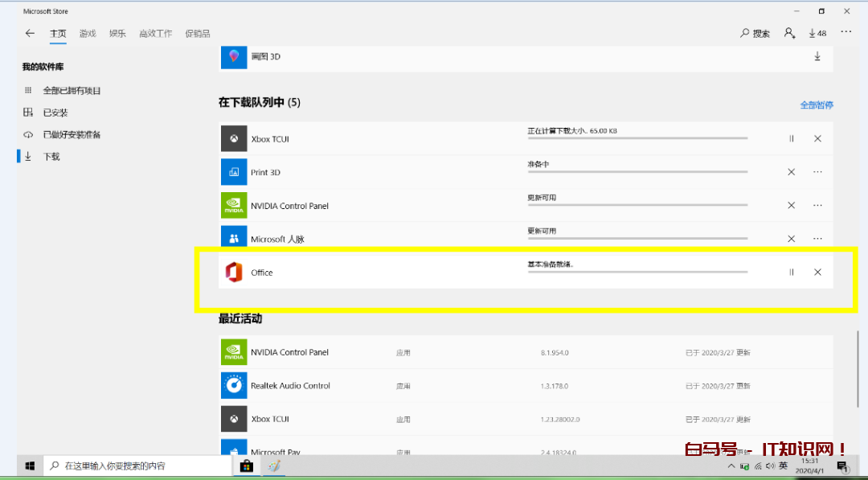Open more options for Print 3D

point(817,172)
